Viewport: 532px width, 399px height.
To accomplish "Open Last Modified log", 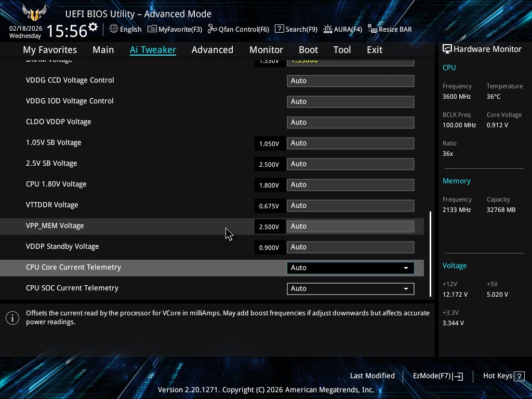I will (372, 376).
